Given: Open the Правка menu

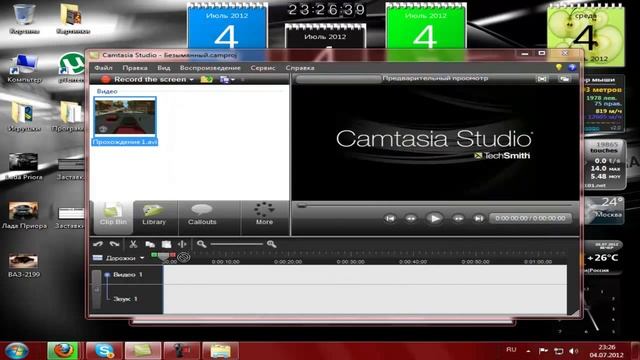Looking at the screenshot, I should [135, 68].
